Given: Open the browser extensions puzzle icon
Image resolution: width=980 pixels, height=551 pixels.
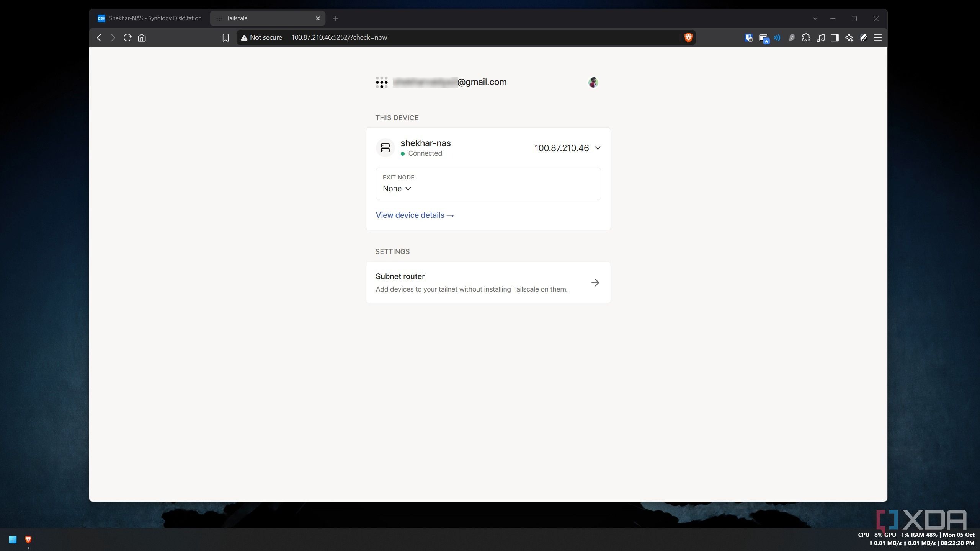Looking at the screenshot, I should [806, 37].
